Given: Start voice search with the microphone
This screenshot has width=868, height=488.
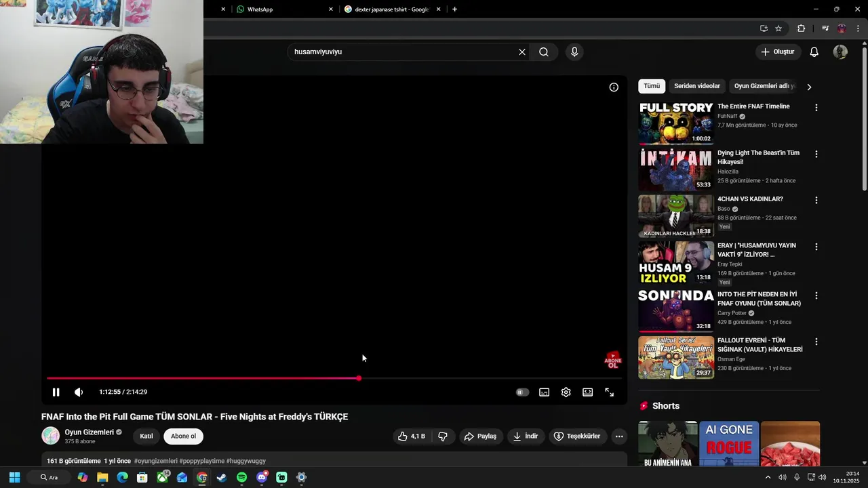Looking at the screenshot, I should (574, 52).
